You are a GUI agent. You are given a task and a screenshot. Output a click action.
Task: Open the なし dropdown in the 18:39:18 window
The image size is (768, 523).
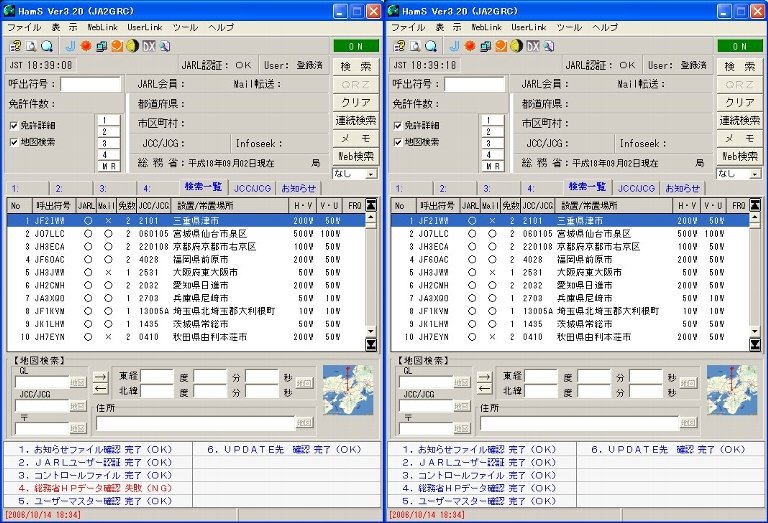tap(755, 174)
